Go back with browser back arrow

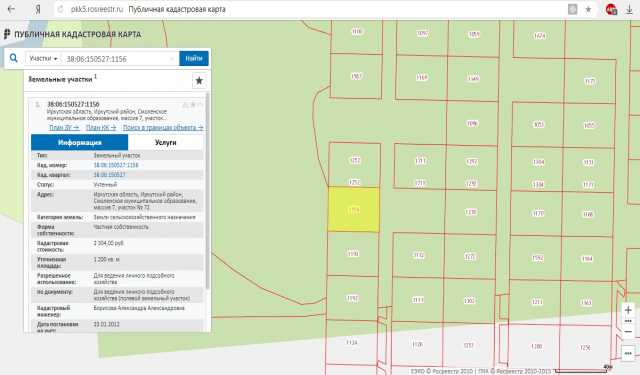click(x=11, y=9)
